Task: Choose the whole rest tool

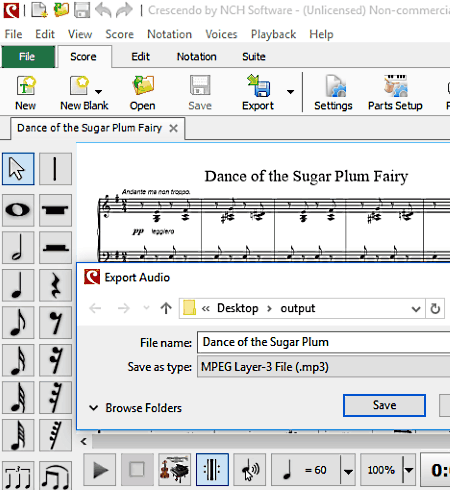Action: click(55, 210)
